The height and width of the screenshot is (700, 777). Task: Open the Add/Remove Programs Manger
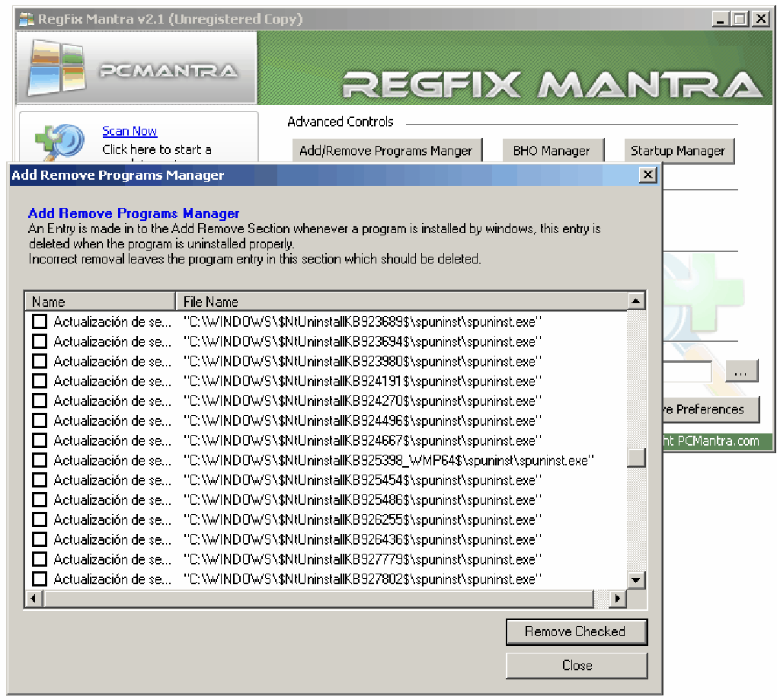coord(386,151)
